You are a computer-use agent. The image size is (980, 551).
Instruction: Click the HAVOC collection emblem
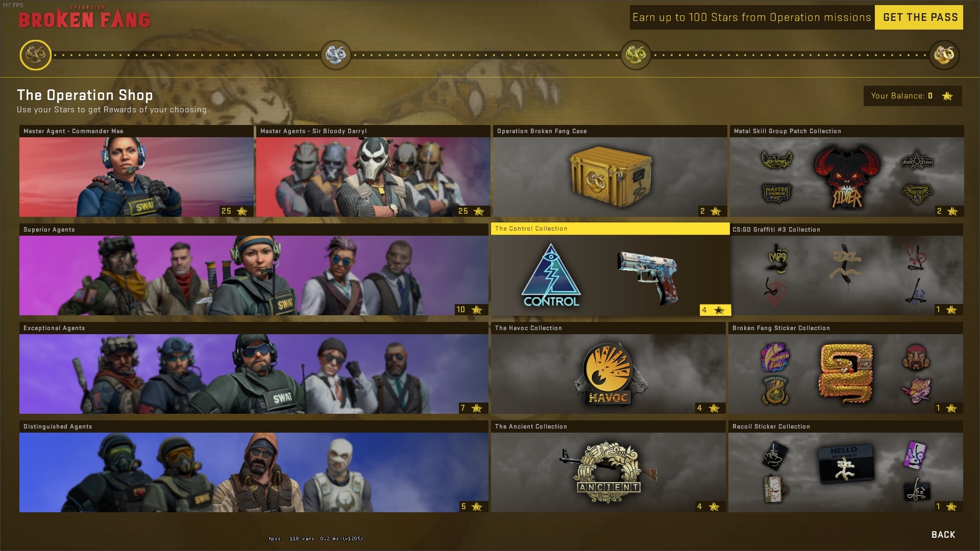(608, 374)
